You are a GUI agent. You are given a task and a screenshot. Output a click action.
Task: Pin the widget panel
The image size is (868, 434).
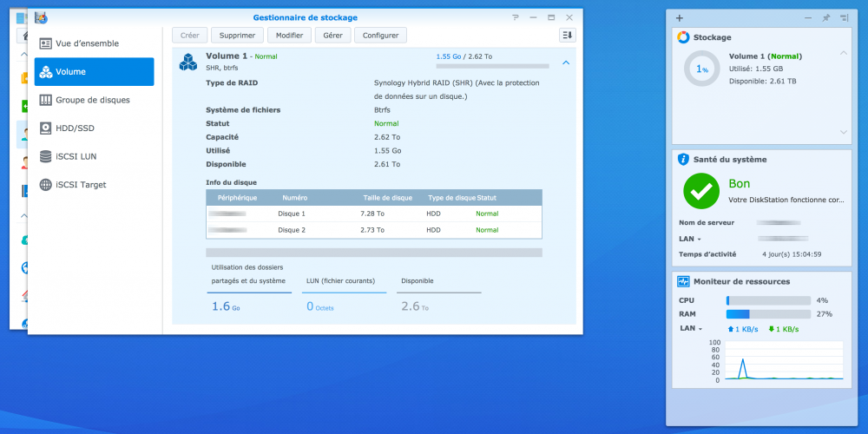coord(826,18)
